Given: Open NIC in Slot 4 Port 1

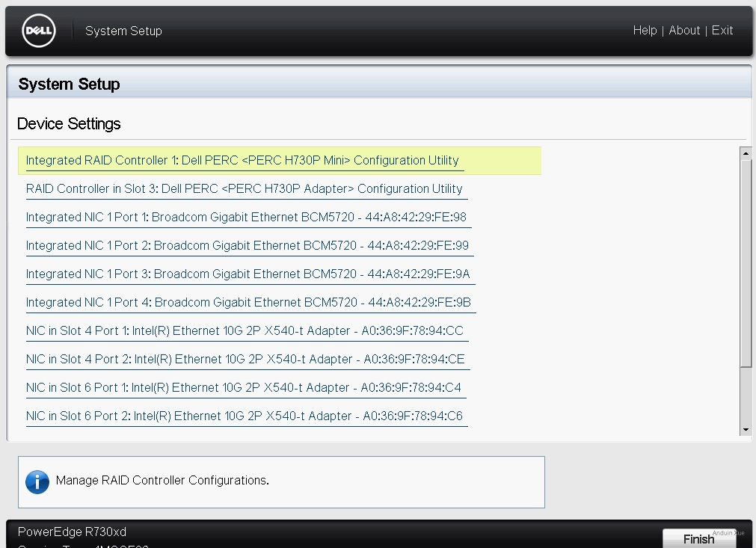Looking at the screenshot, I should [245, 331].
